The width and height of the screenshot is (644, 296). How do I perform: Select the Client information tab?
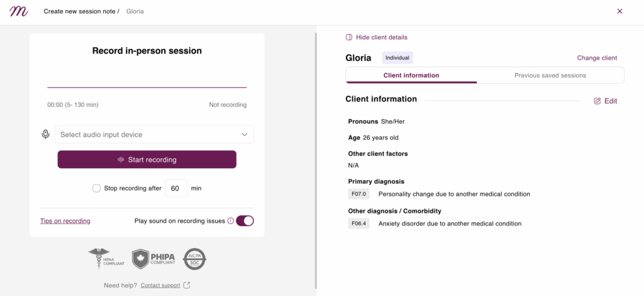point(411,76)
